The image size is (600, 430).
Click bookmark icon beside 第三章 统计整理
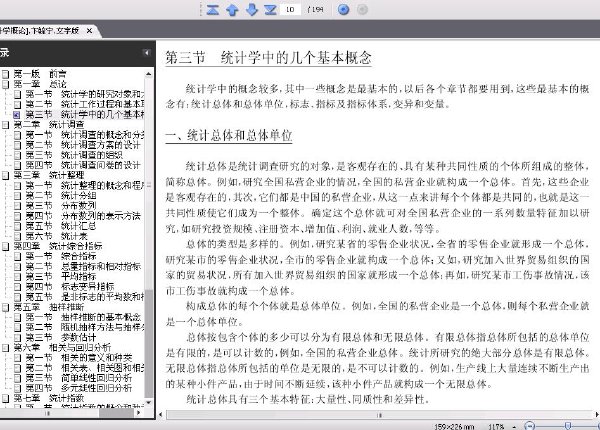(5, 175)
